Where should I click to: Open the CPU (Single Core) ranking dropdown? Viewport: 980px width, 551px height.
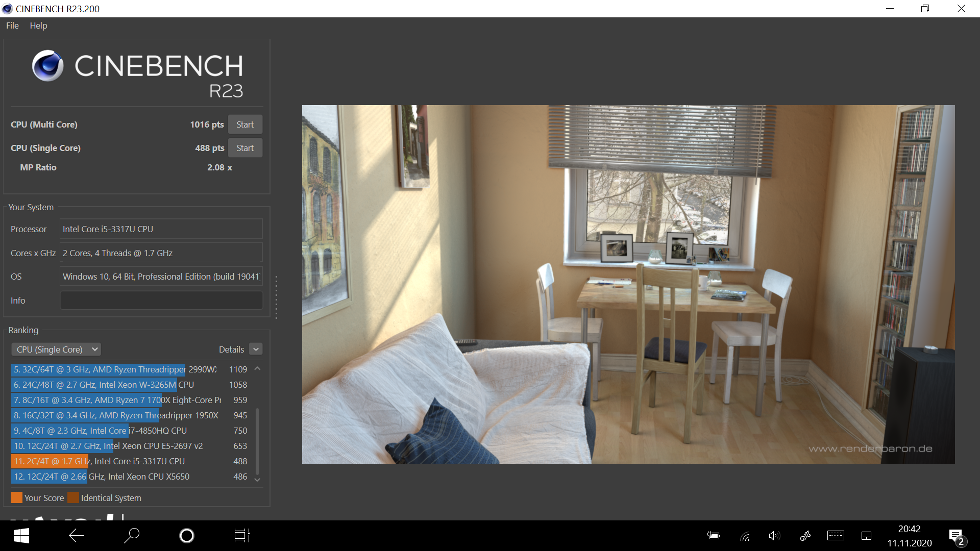tap(56, 349)
